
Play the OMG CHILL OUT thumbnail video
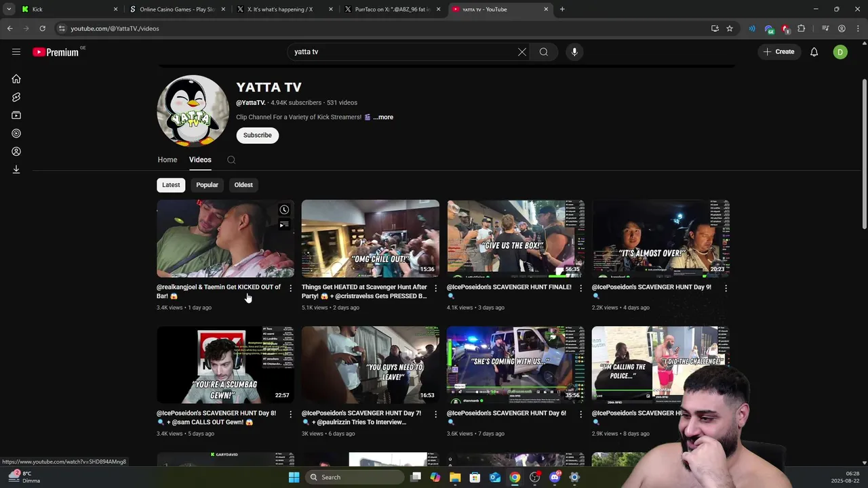click(370, 238)
